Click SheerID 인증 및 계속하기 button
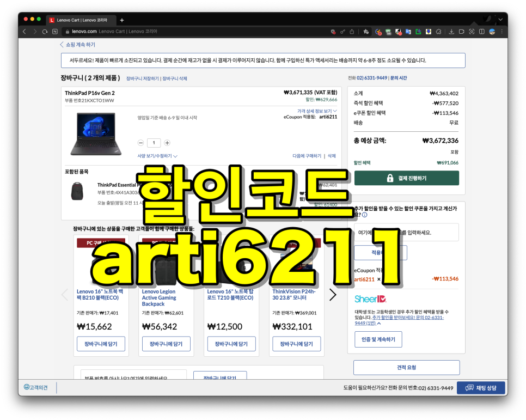Image resolution: width=526 pixels, height=420 pixels. tap(378, 339)
